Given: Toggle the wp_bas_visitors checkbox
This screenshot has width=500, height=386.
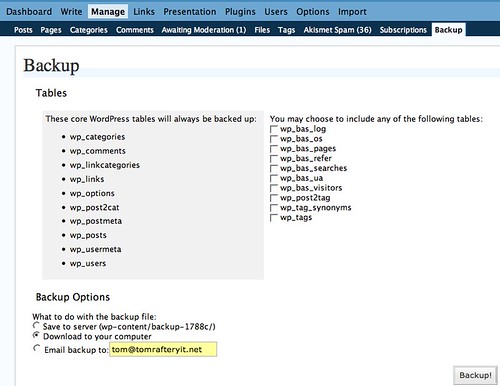Looking at the screenshot, I should (x=274, y=188).
